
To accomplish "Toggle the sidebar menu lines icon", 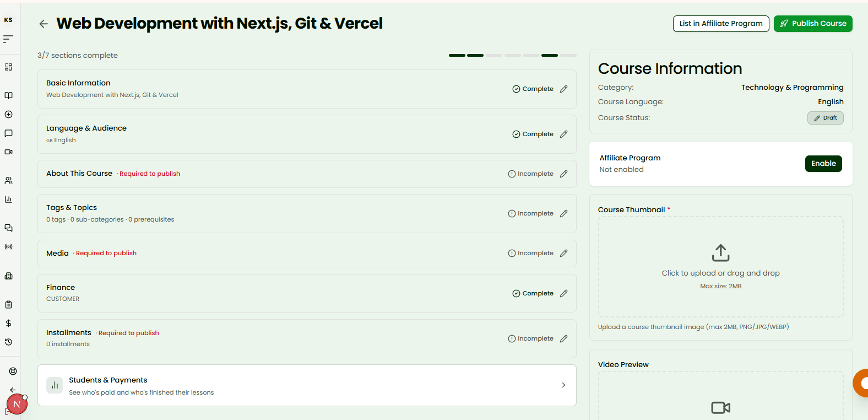I will tap(8, 39).
